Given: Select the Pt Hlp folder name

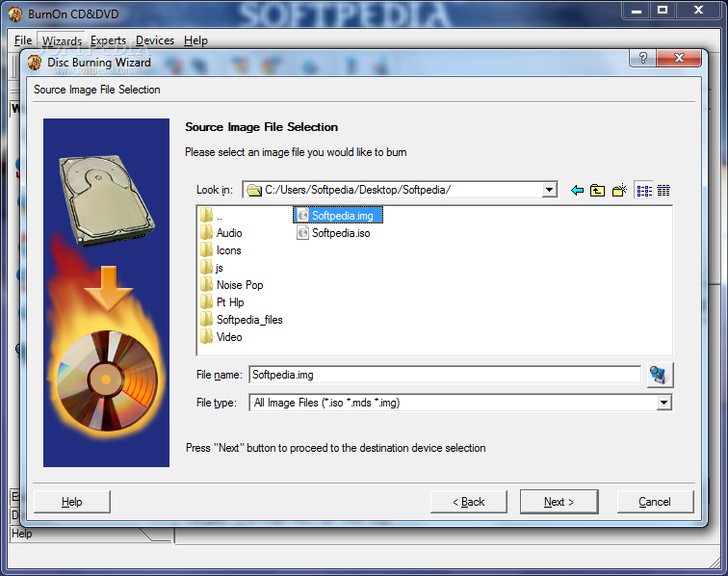Looking at the screenshot, I should pyautogui.click(x=230, y=302).
